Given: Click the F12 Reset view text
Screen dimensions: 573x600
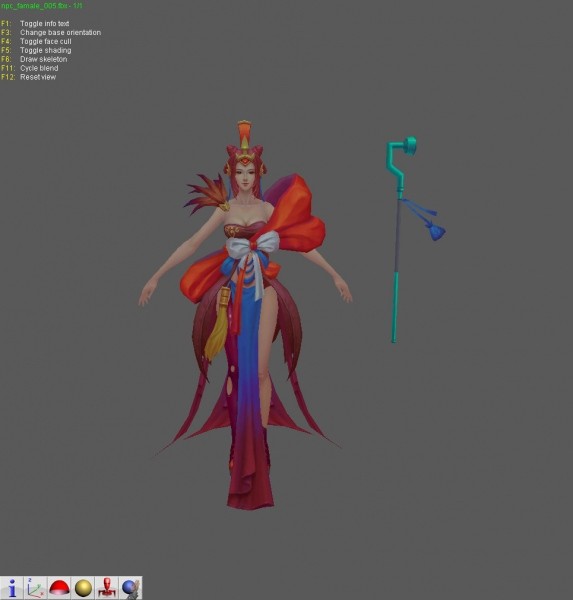Looking at the screenshot, I should (28, 77).
